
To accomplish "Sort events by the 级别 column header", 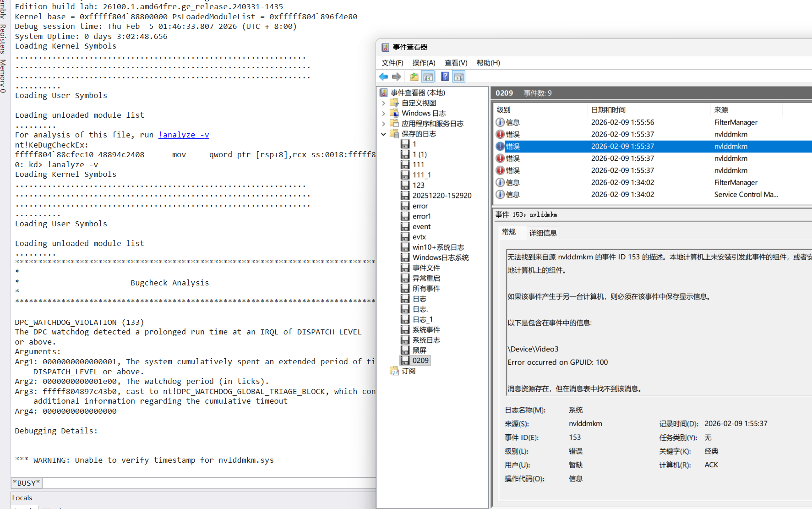I will 540,110.
